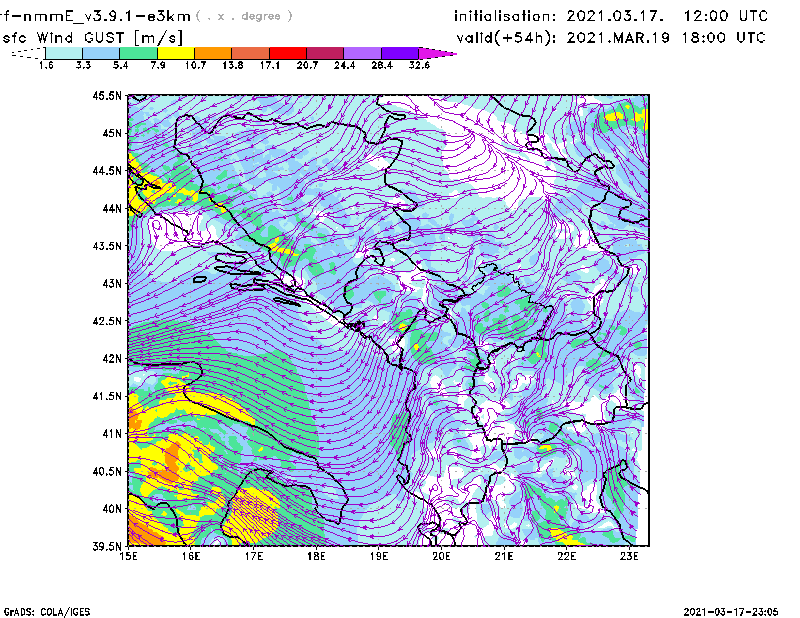Click the grey "( . x . degree )" text
The width and height of the screenshot is (800, 618).
tap(244, 16)
